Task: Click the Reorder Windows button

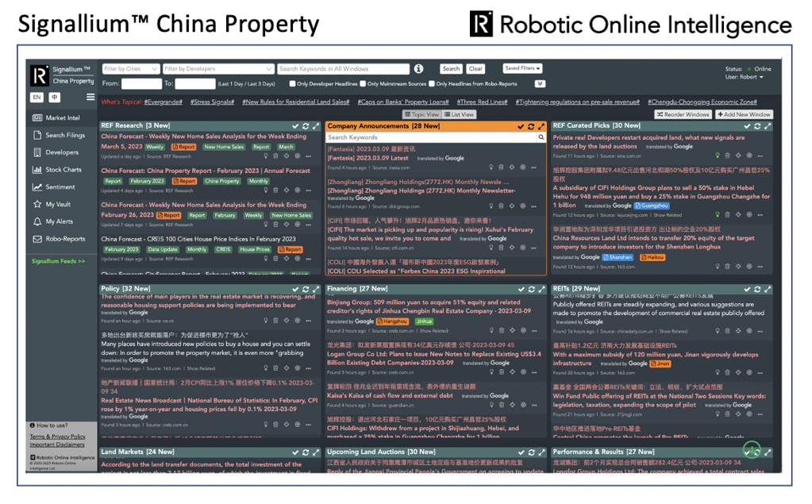Action: (684, 114)
